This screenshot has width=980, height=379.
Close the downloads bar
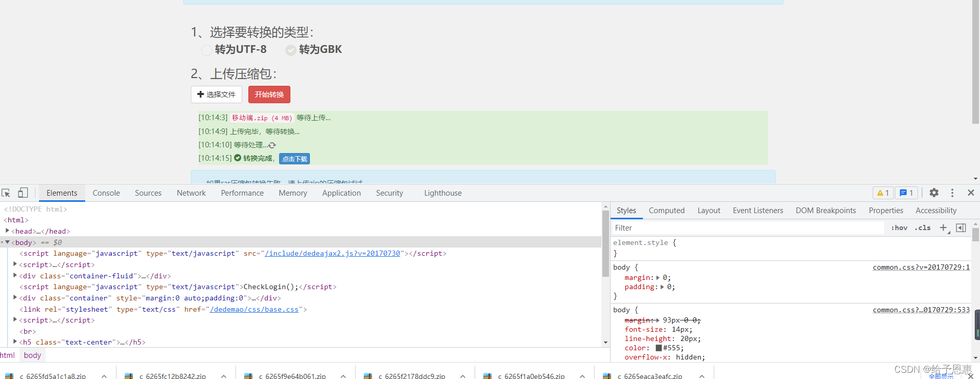coord(970,376)
